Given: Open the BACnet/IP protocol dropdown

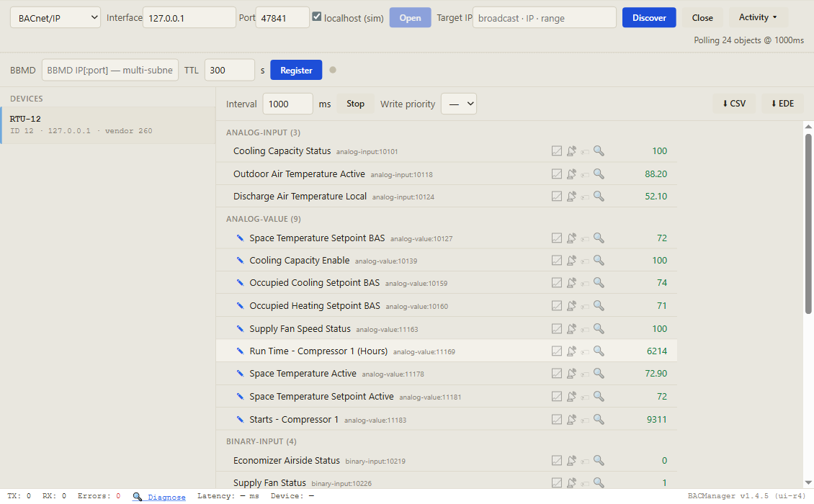Looking at the screenshot, I should coord(55,18).
